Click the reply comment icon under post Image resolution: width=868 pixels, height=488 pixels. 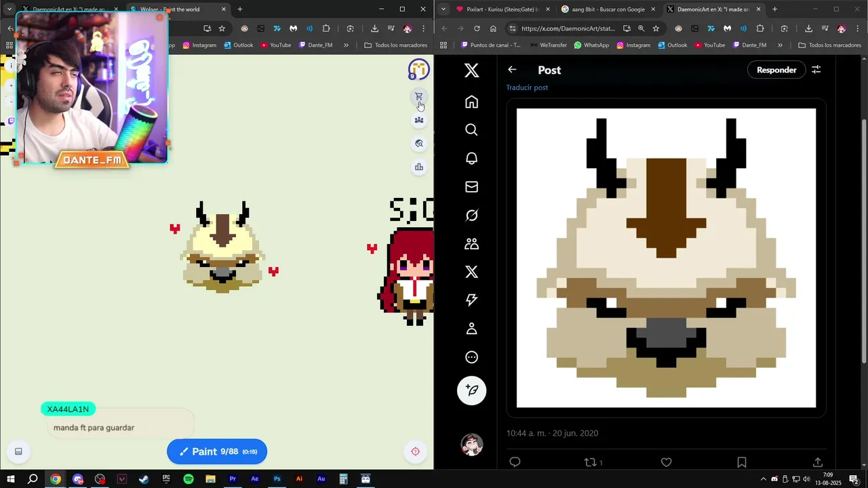coord(515,462)
